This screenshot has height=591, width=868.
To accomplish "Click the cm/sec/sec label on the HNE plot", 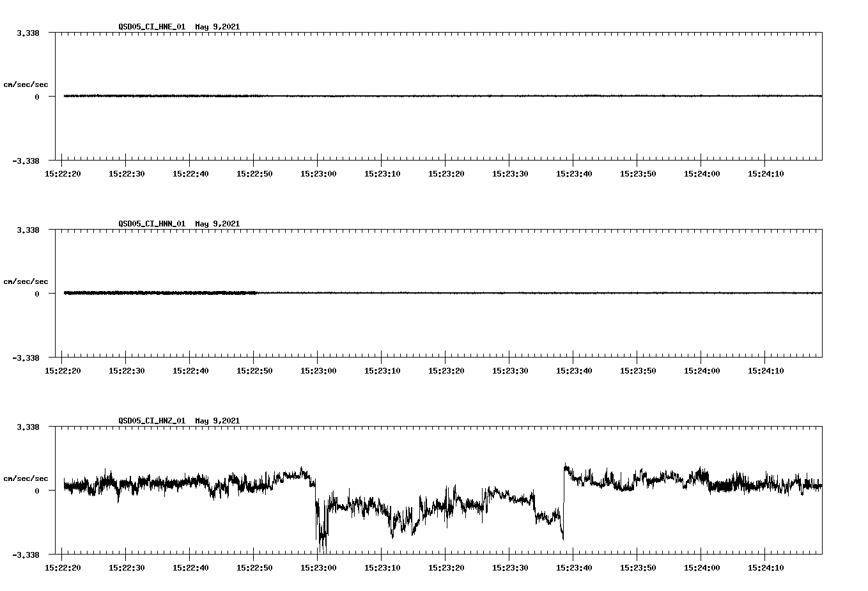I will [26, 84].
